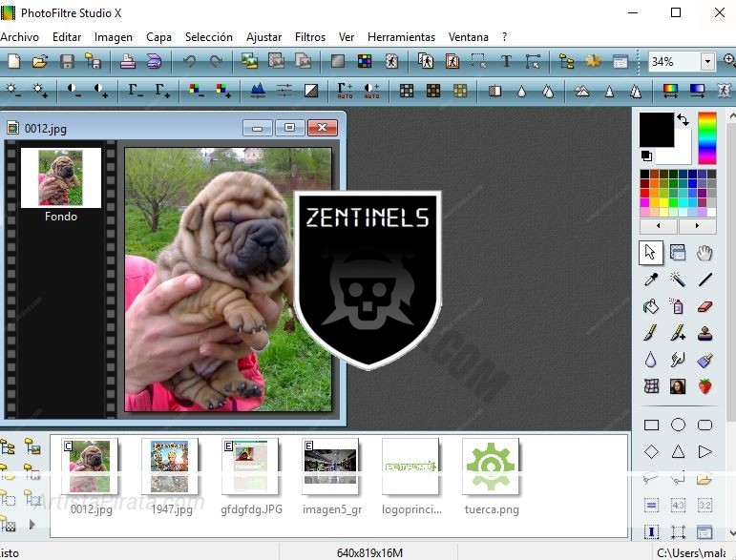Swap foreground and background colors
736x560 pixels.
point(683,120)
